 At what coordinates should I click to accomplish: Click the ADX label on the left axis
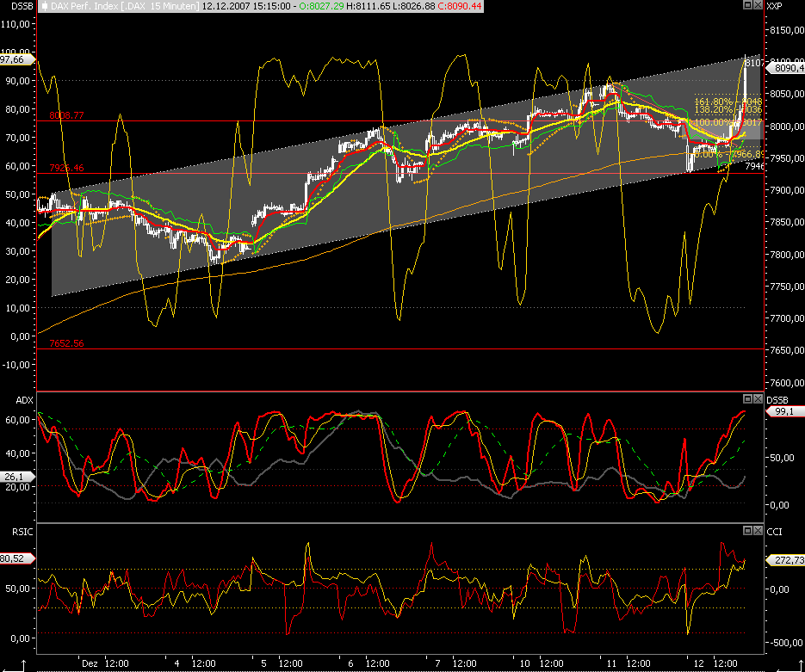(24, 400)
